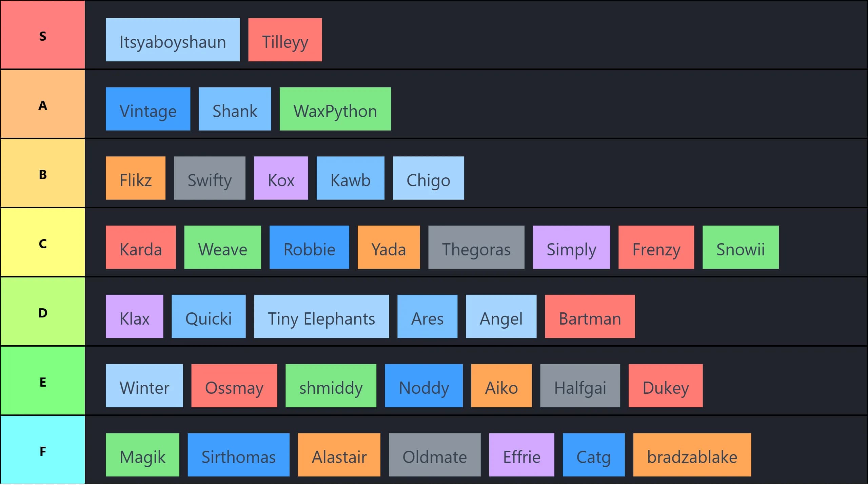Select the Tilleyy tile

tap(285, 40)
